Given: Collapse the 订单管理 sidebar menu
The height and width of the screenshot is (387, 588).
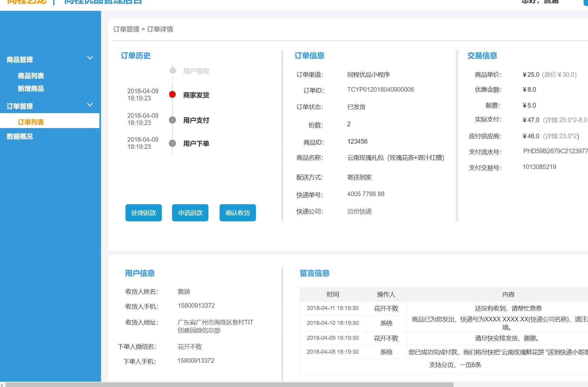Looking at the screenshot, I should pyautogui.click(x=90, y=104).
